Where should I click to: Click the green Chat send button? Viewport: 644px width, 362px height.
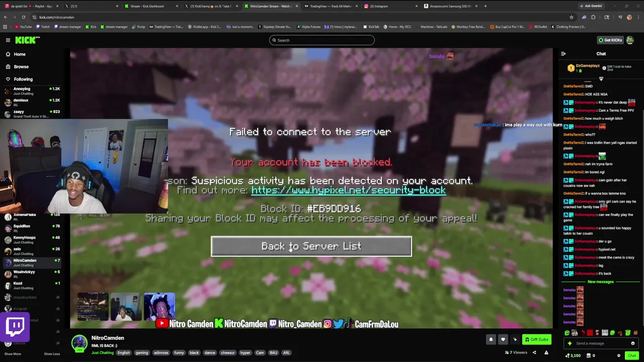(632, 355)
